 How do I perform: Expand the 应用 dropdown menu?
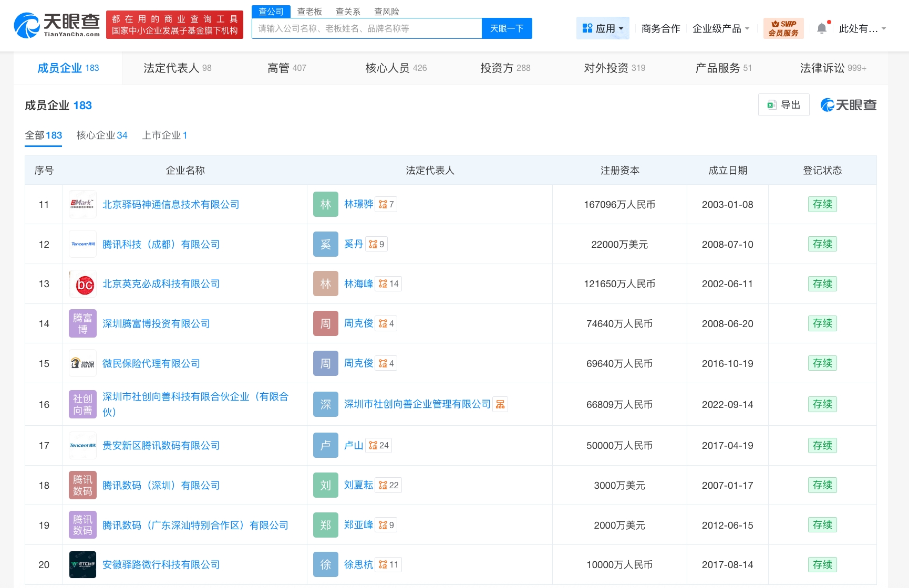point(603,28)
